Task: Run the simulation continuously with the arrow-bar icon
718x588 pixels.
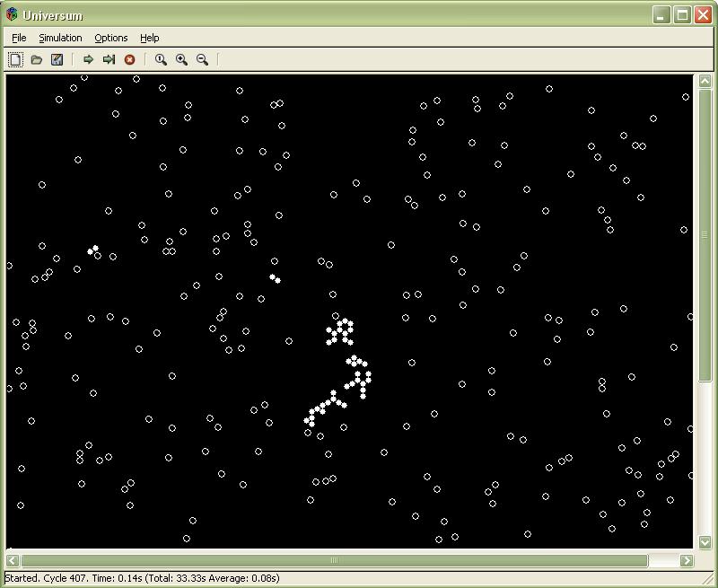Action: [x=109, y=59]
